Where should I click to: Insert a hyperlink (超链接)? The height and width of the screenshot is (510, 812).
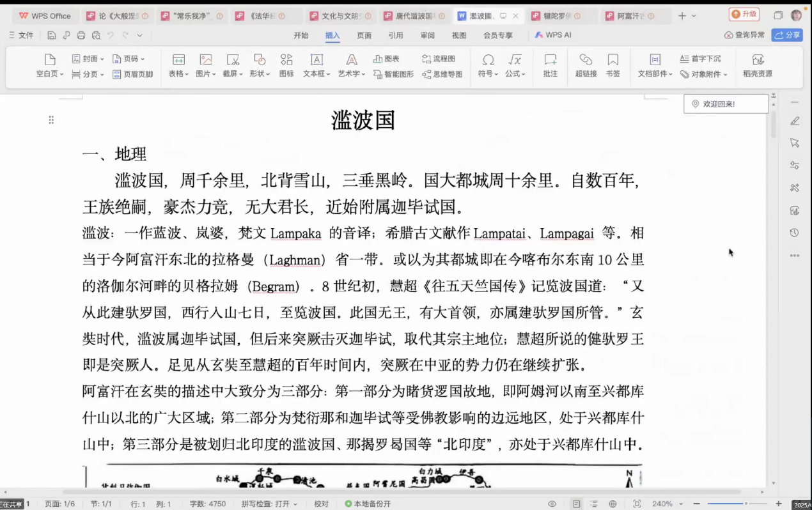click(x=586, y=65)
